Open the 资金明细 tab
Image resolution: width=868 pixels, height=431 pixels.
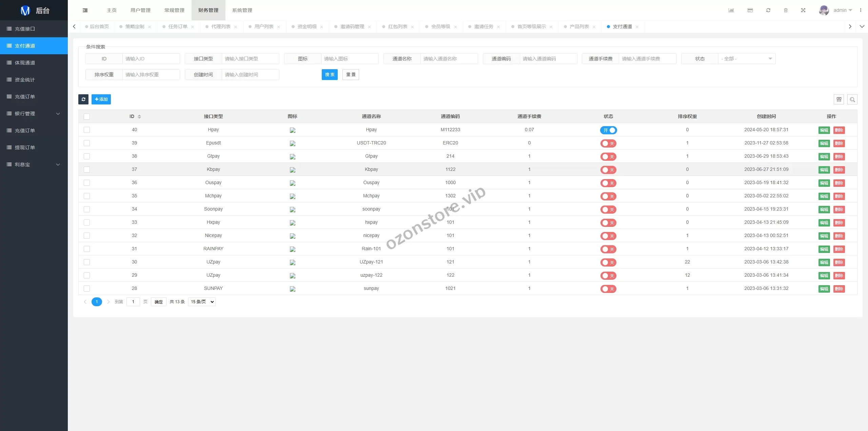coord(307,26)
